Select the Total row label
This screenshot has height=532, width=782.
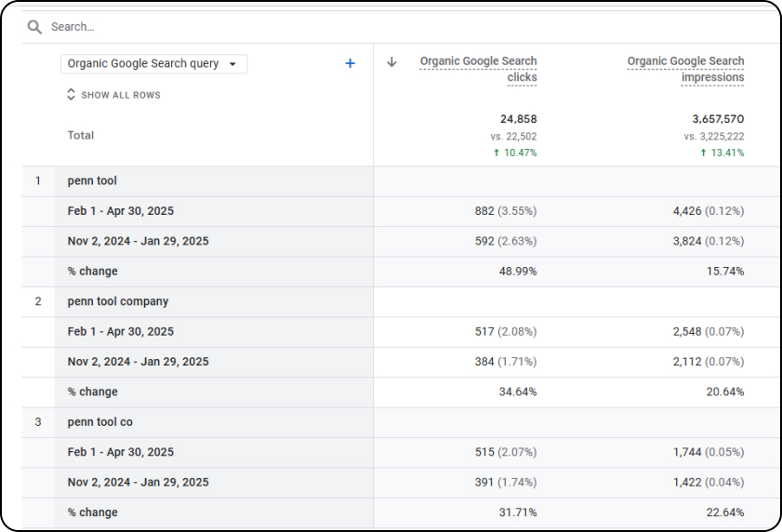81,135
